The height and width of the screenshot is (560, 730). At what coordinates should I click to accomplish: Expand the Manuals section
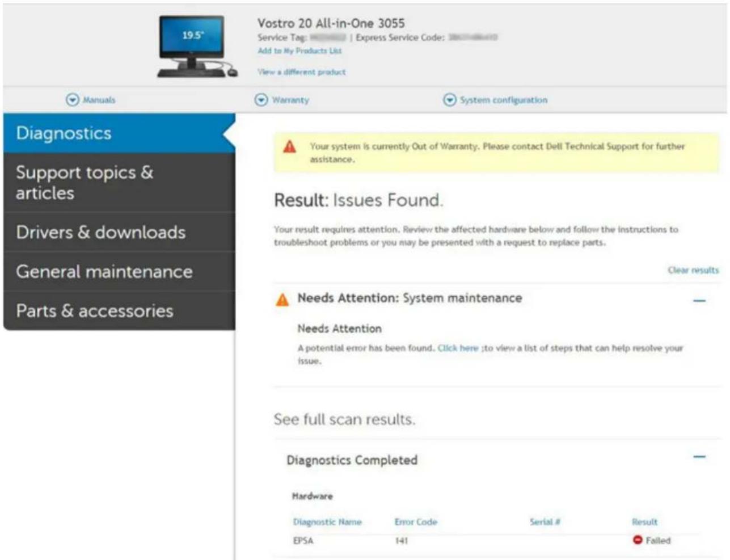pyautogui.click(x=91, y=100)
